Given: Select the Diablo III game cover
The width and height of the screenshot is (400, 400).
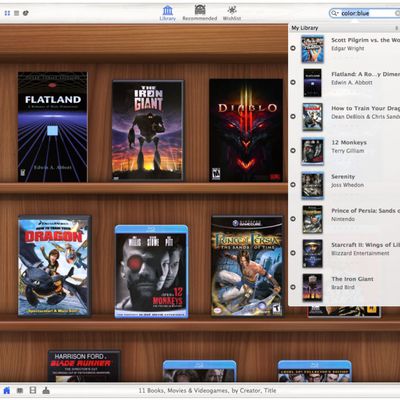Looking at the screenshot, I should pos(246,130).
